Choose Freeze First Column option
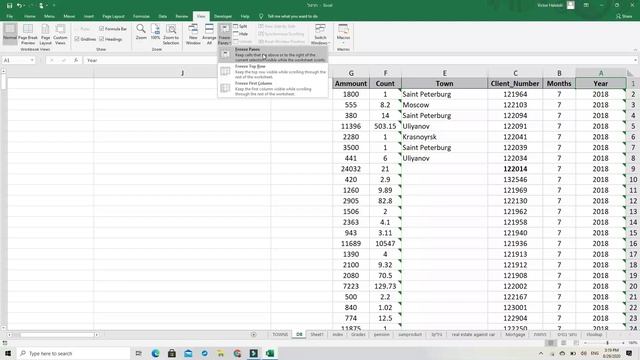640x360 pixels. point(273,88)
